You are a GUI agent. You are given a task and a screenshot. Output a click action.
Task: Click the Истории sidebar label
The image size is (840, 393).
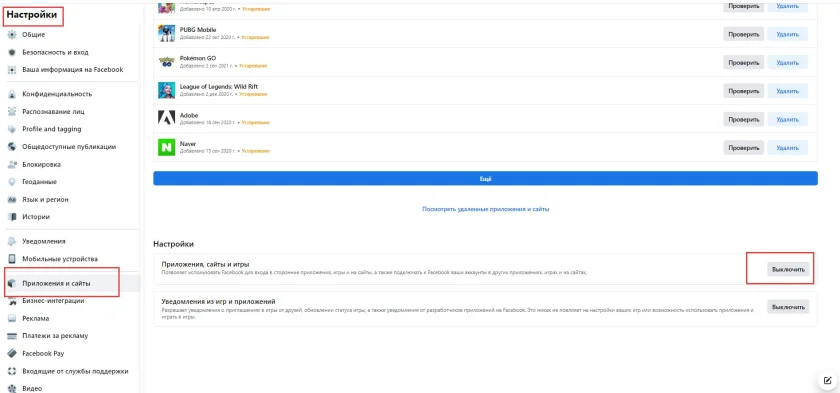coord(36,217)
